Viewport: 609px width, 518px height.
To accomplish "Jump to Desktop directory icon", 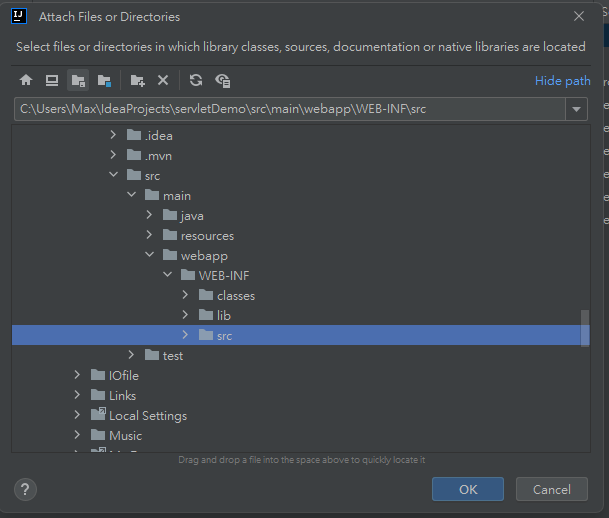I will coord(52,80).
